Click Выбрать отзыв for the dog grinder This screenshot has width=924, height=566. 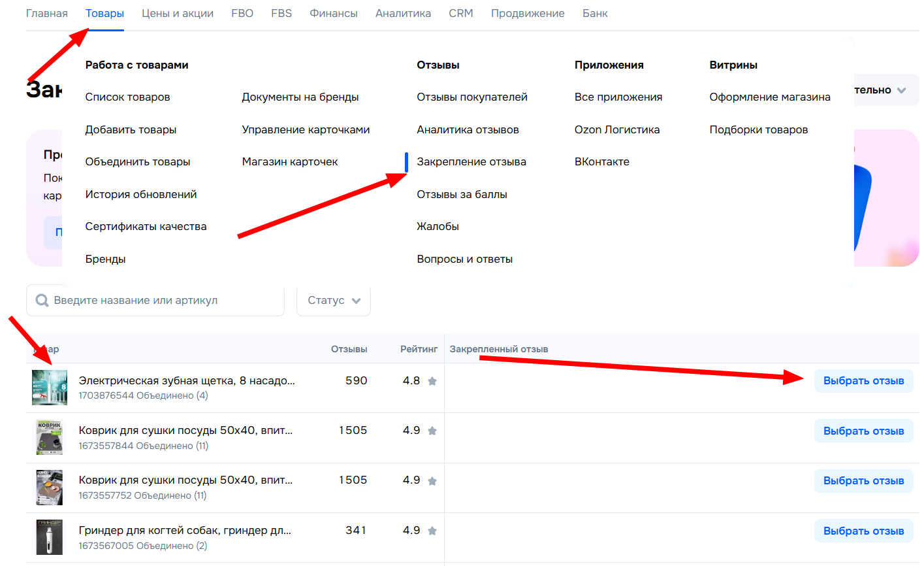(863, 531)
